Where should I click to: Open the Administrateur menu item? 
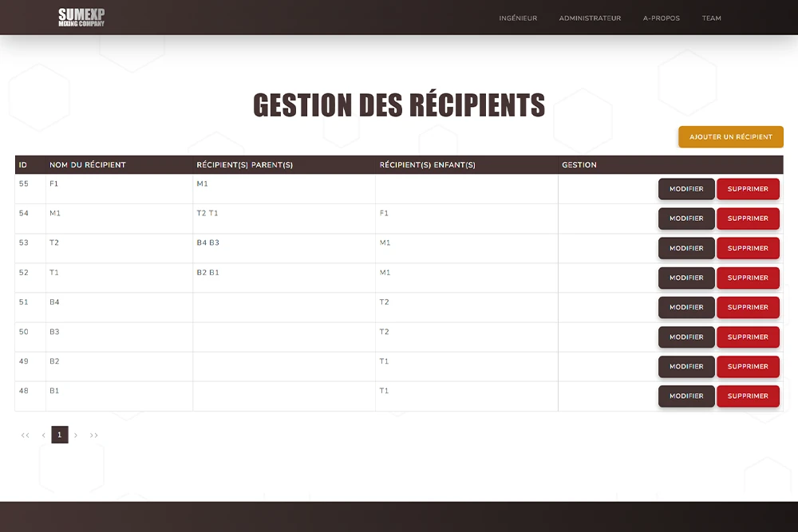coord(590,18)
